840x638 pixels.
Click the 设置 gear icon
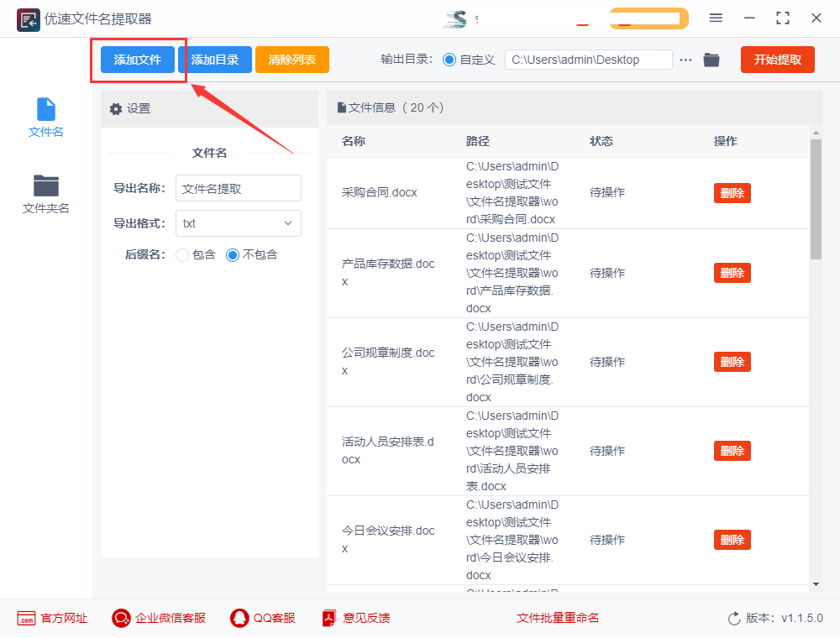(x=116, y=109)
